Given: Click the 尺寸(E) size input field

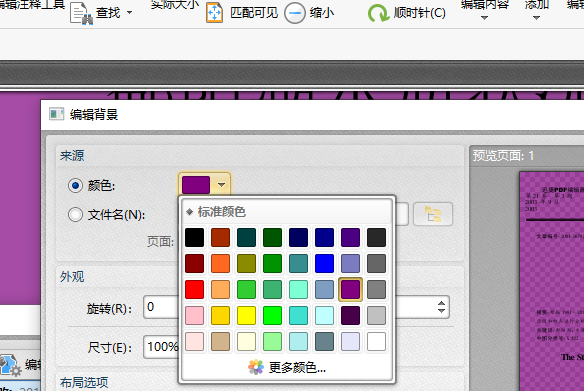Looking at the screenshot, I should point(161,347).
